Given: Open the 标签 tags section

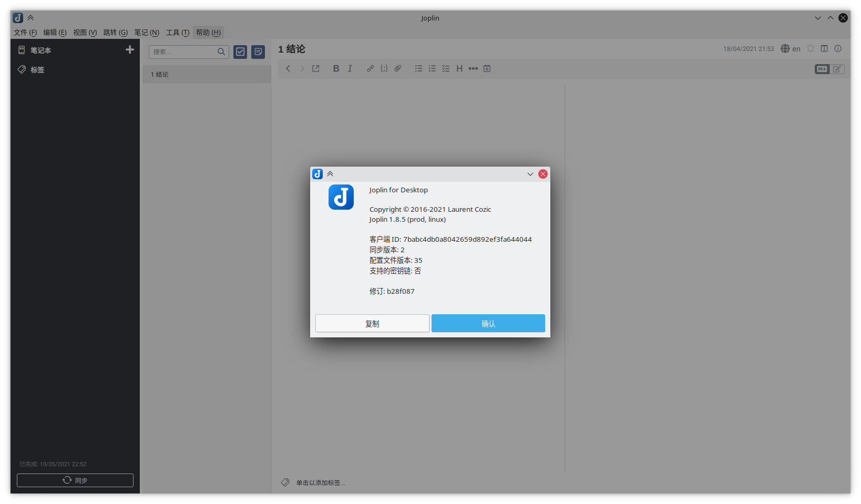Looking at the screenshot, I should (37, 70).
